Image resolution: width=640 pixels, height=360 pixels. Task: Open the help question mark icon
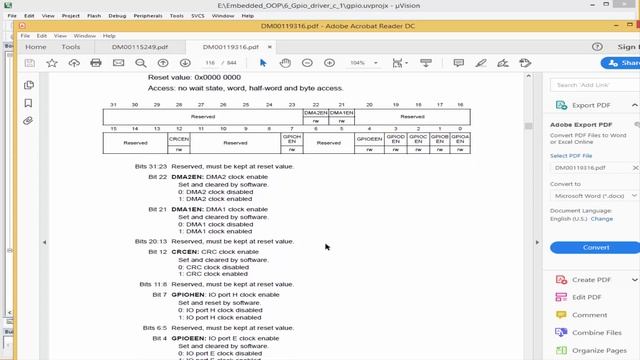point(597,47)
